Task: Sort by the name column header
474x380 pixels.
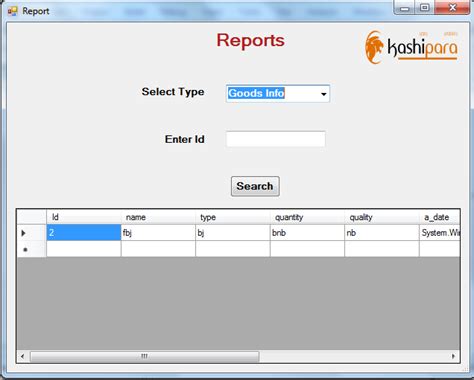Action: [x=158, y=217]
